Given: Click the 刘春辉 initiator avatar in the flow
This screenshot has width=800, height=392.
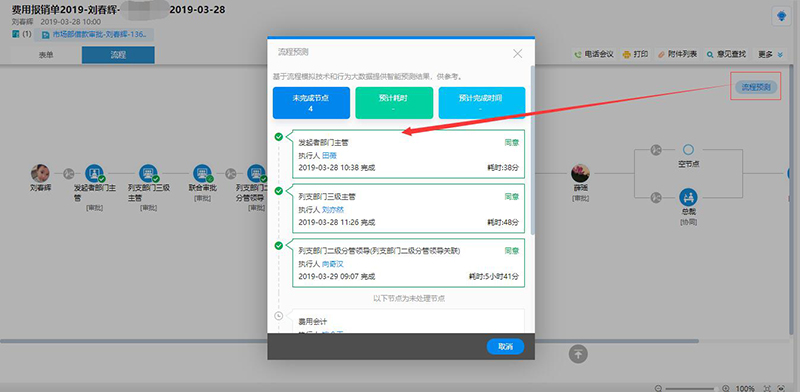Looking at the screenshot, I should (40, 174).
